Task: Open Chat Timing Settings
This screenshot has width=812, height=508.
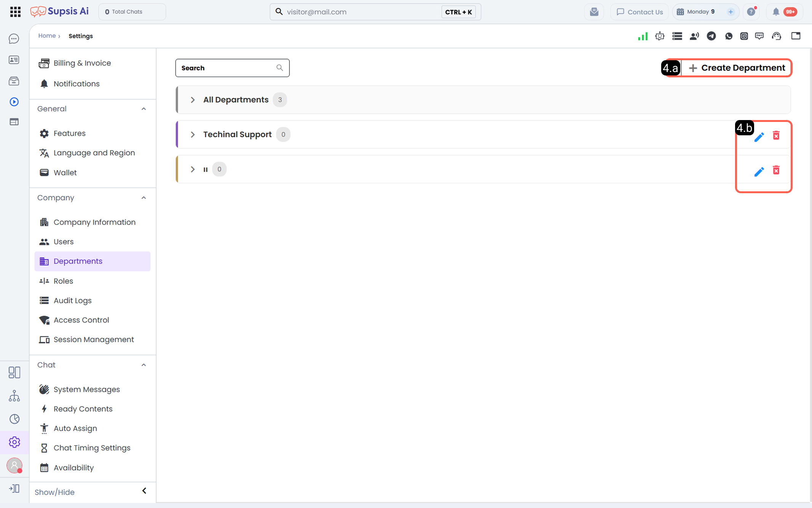Action: (x=92, y=448)
